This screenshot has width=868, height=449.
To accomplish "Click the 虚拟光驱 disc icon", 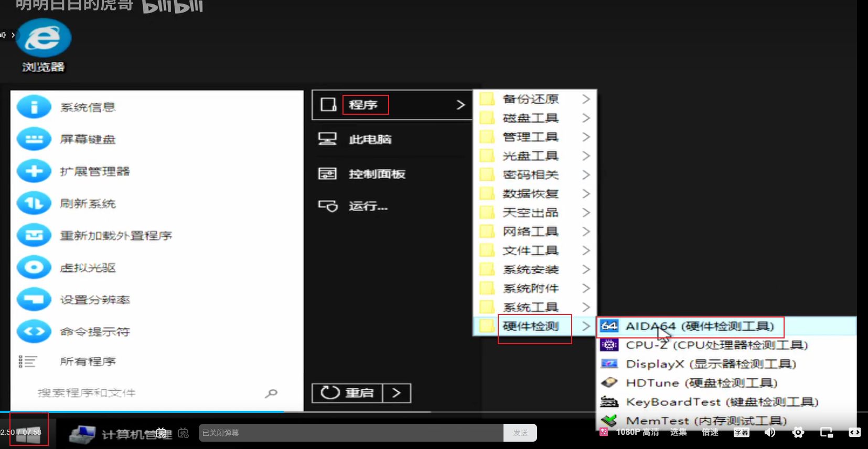I will coord(34,267).
